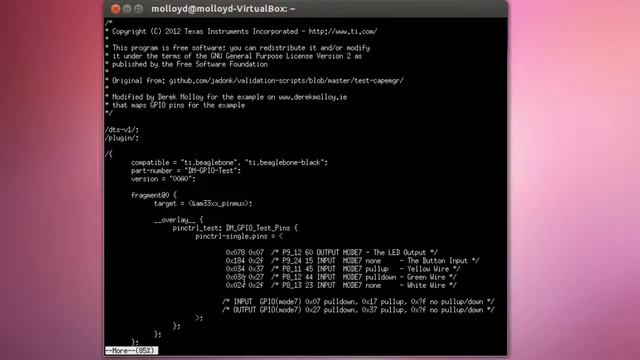Maximize the terminal window
The image size is (640, 360).
[x=138, y=9]
